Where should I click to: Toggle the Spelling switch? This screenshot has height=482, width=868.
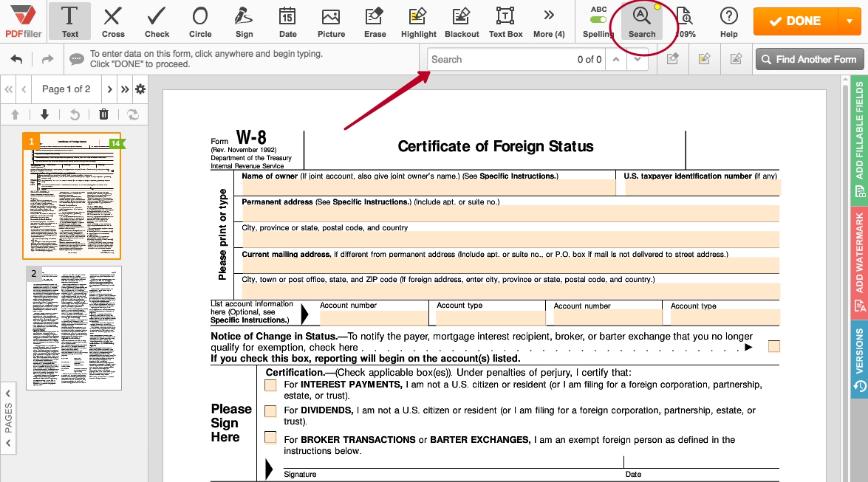(598, 20)
